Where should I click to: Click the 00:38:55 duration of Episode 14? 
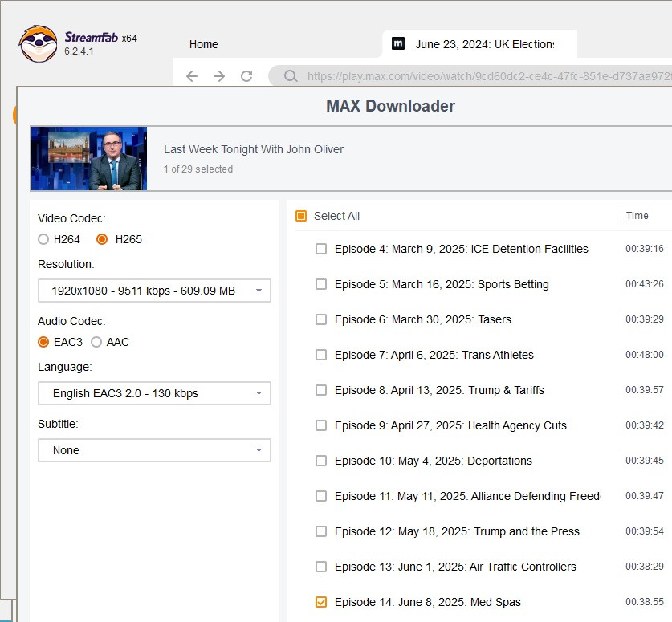(x=645, y=602)
